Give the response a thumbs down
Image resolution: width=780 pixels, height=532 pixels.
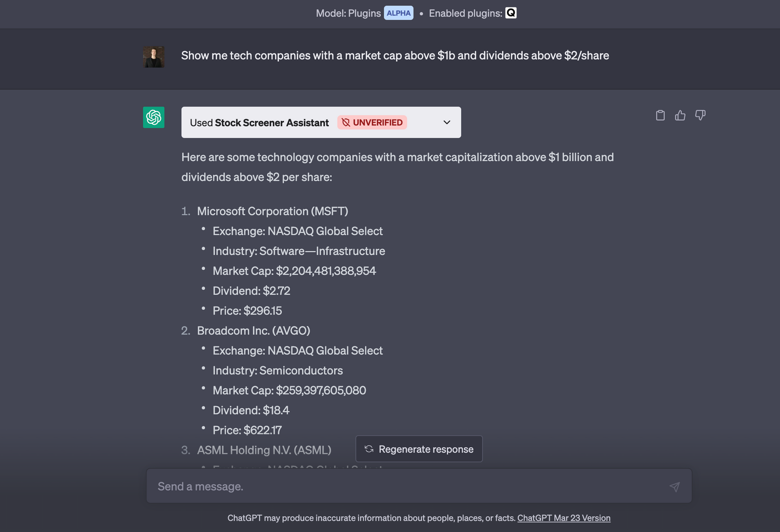tap(701, 115)
